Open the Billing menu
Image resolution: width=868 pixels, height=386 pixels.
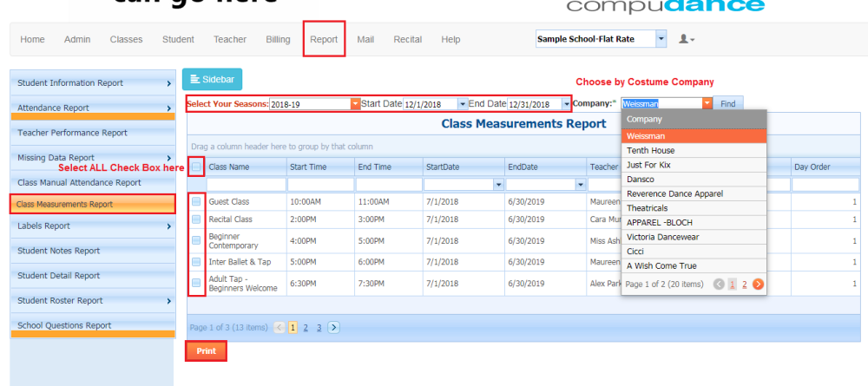278,39
